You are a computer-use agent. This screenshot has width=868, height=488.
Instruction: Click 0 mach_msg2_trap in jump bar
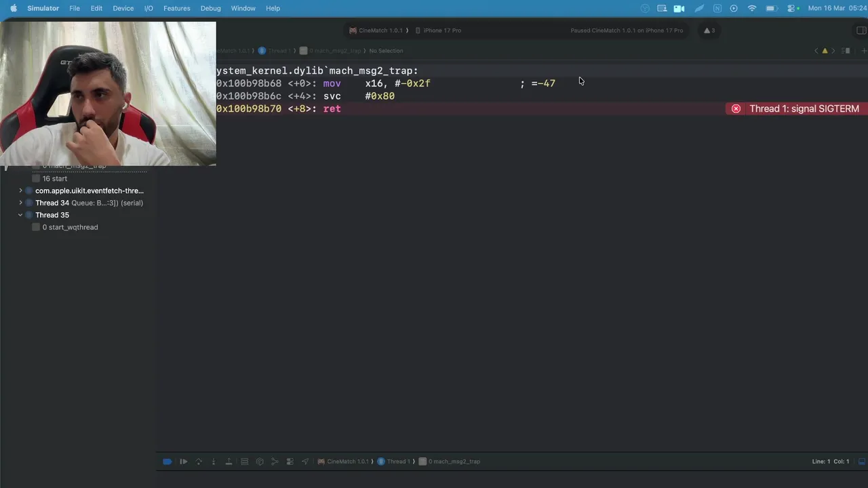(x=330, y=51)
